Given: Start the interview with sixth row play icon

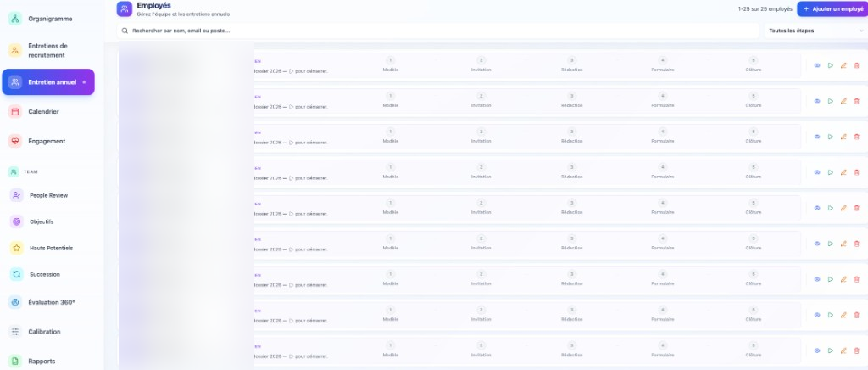Looking at the screenshot, I should (x=831, y=244).
